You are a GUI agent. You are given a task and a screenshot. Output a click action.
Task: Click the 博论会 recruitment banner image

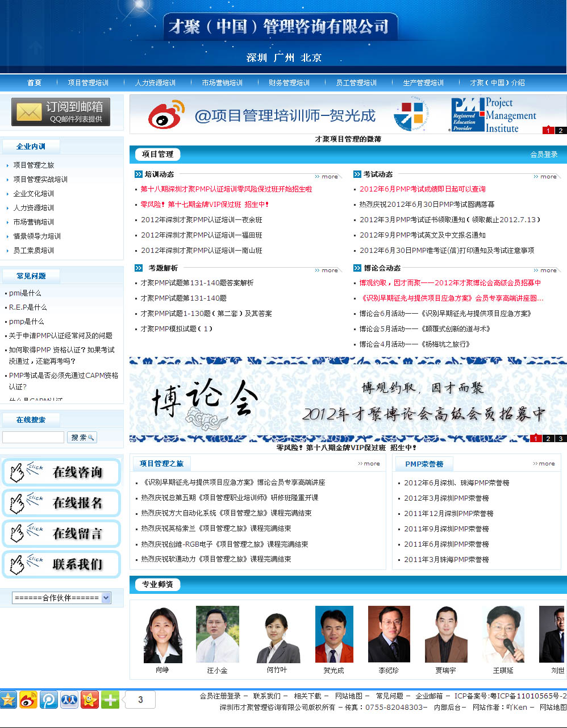click(348, 400)
